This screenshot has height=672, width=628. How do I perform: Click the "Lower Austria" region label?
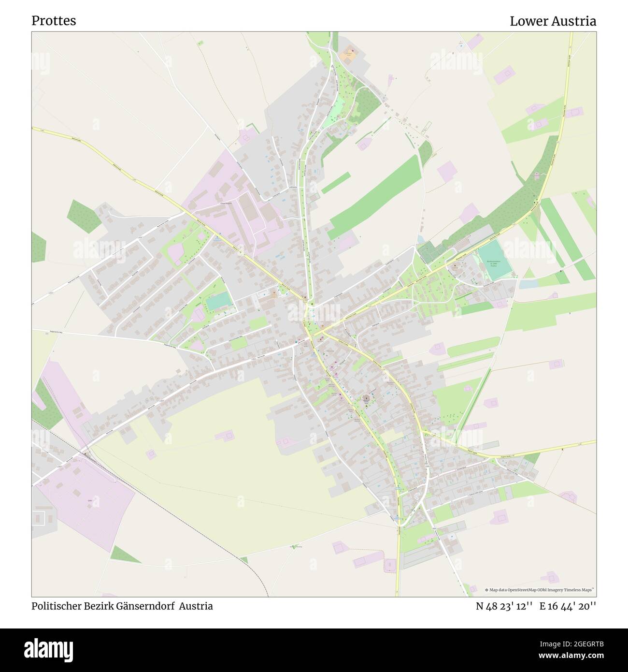(553, 21)
